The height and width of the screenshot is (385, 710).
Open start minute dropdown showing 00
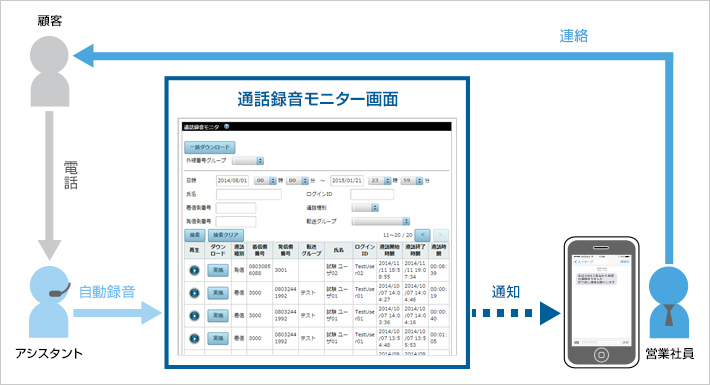tap(297, 181)
